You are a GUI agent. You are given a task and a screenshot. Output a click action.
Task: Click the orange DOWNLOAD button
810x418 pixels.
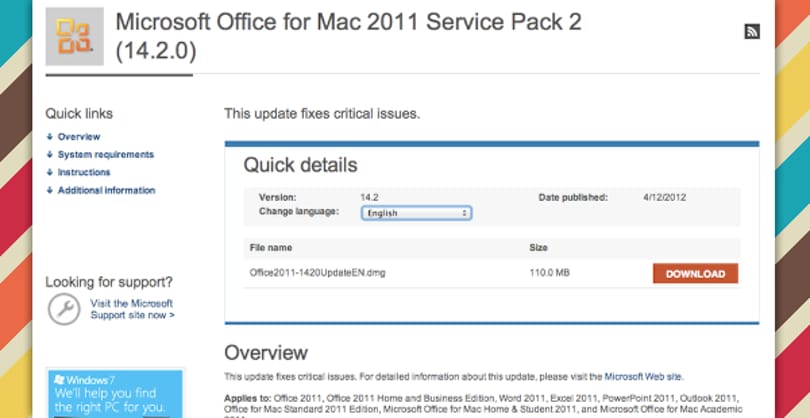(x=695, y=274)
